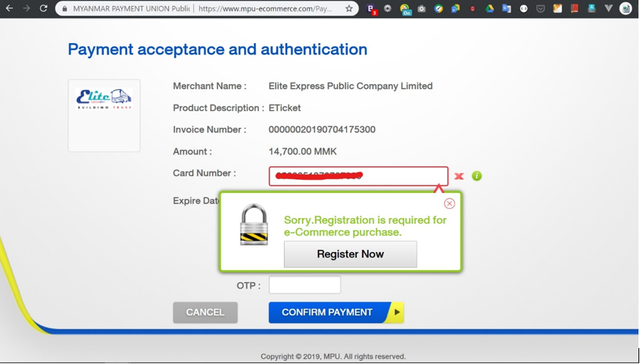Reload the payment page
Image resolution: width=640 pixels, height=364 pixels.
click(x=43, y=8)
